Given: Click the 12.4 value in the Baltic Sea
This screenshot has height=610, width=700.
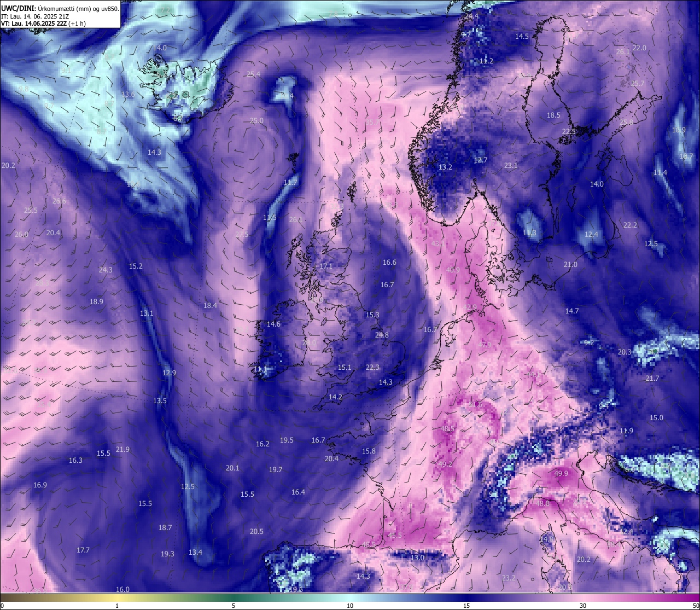Looking at the screenshot, I should click(592, 235).
